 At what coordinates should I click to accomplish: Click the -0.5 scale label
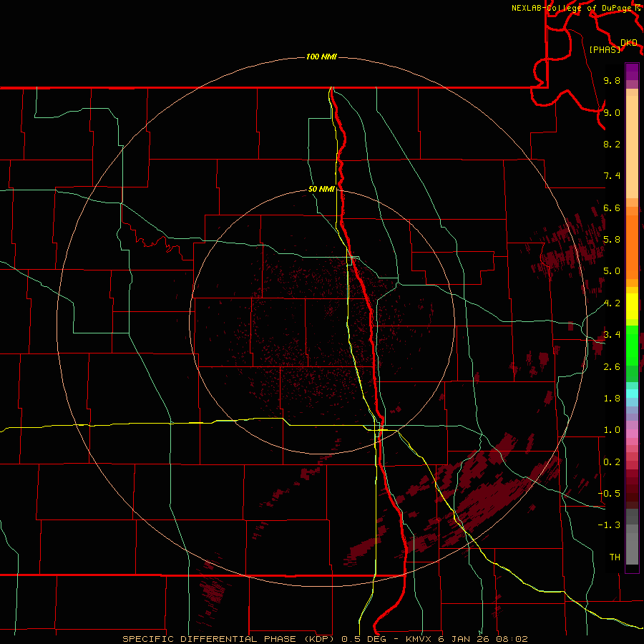pos(609,494)
